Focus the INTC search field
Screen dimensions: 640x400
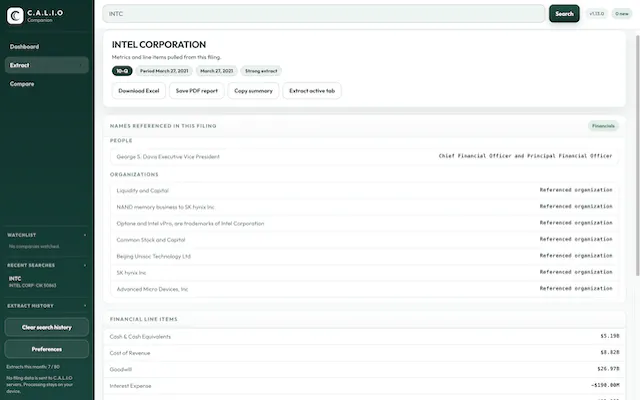(323, 14)
